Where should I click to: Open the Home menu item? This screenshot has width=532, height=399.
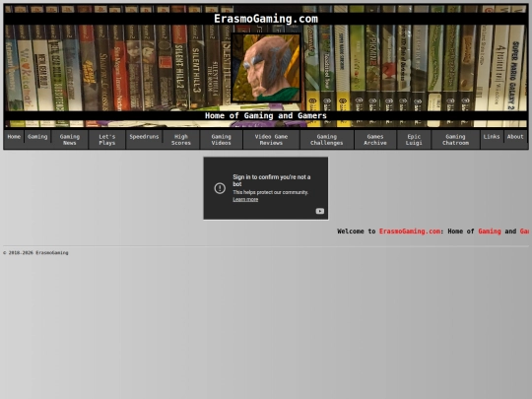(14, 136)
